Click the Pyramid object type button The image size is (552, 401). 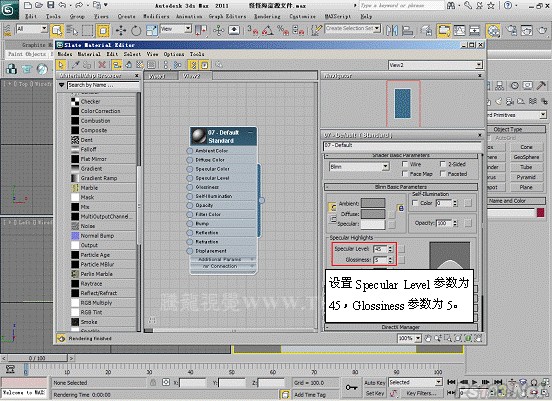(x=526, y=177)
